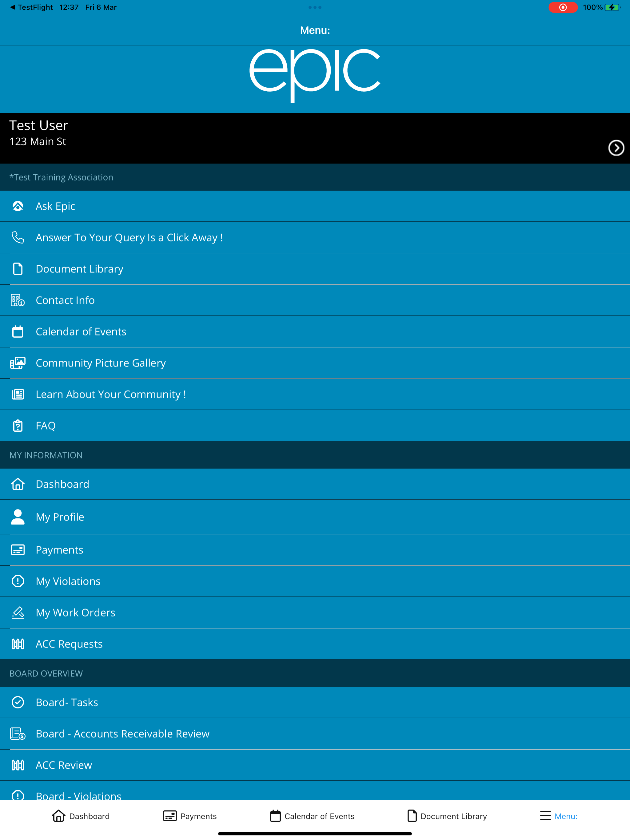Tap the My Work Orders gavel icon

[18, 612]
